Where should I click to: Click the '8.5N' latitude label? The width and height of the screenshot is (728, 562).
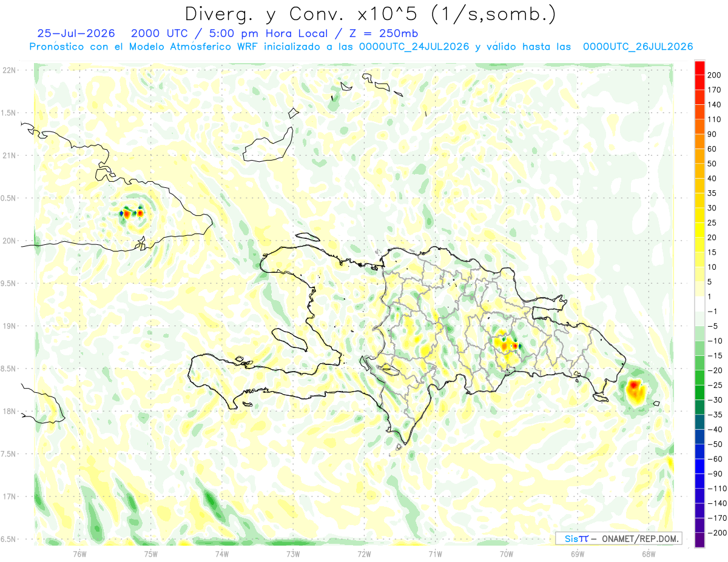point(8,369)
